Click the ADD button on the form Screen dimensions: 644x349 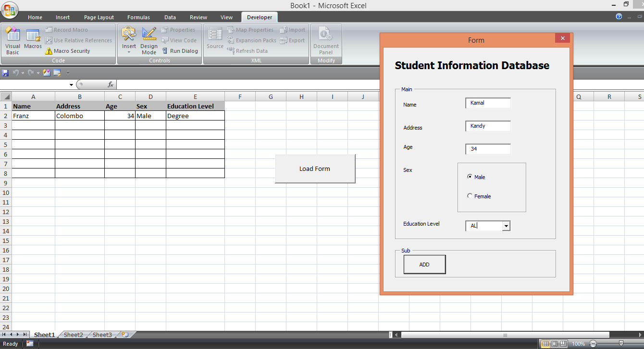click(424, 264)
